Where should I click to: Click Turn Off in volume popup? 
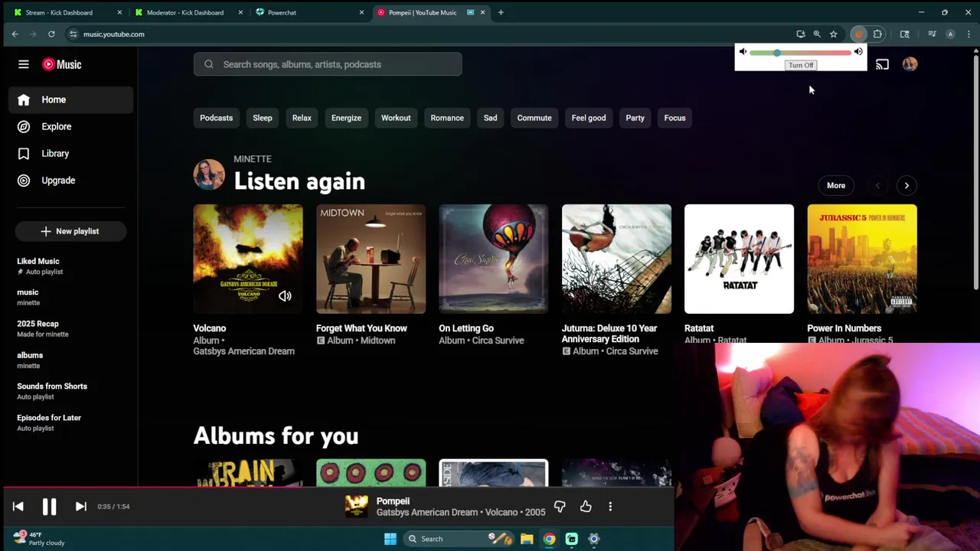point(801,65)
